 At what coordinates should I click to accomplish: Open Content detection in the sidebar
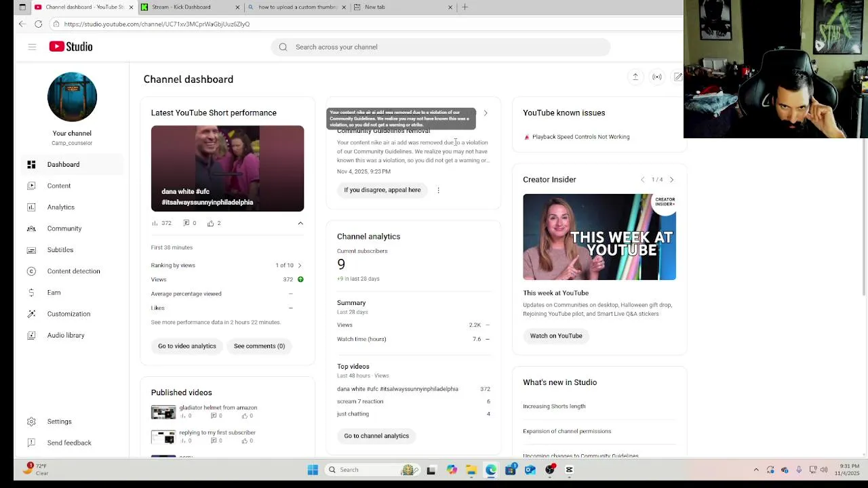[71, 271]
